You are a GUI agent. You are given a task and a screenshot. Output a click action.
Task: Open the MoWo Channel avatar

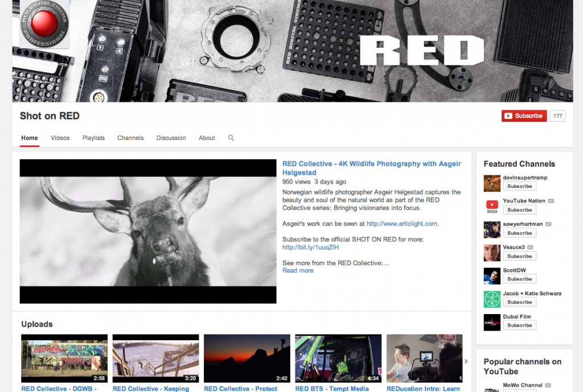point(491,389)
